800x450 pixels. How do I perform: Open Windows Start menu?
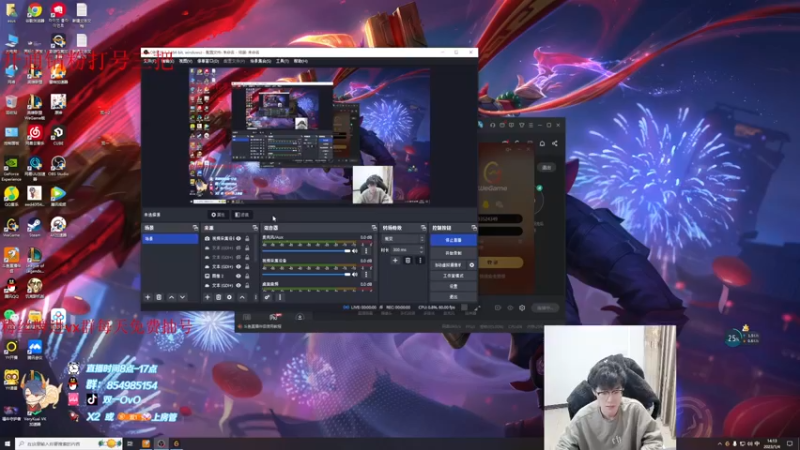7,444
